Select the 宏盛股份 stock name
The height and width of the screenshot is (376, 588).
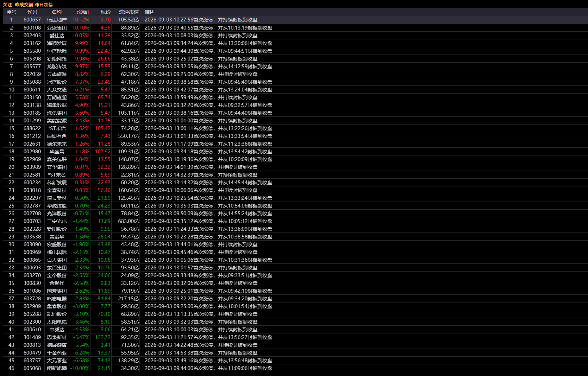57,244
